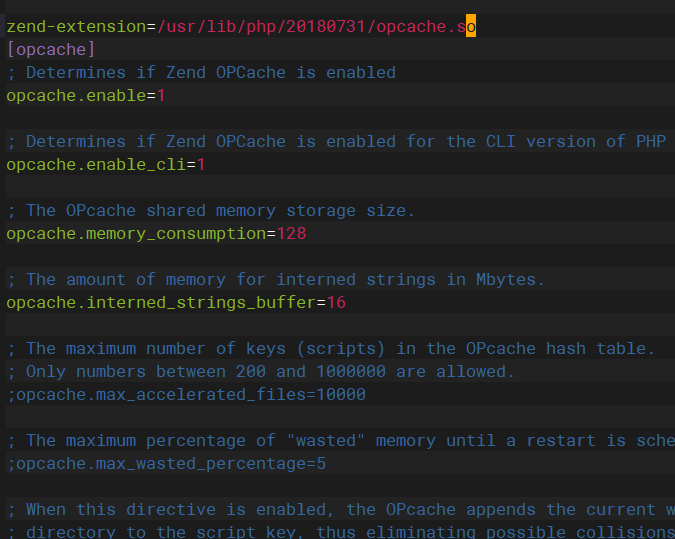Click the comment about 'wasted' memory percentage
The image size is (675, 539).
[x=341, y=440]
